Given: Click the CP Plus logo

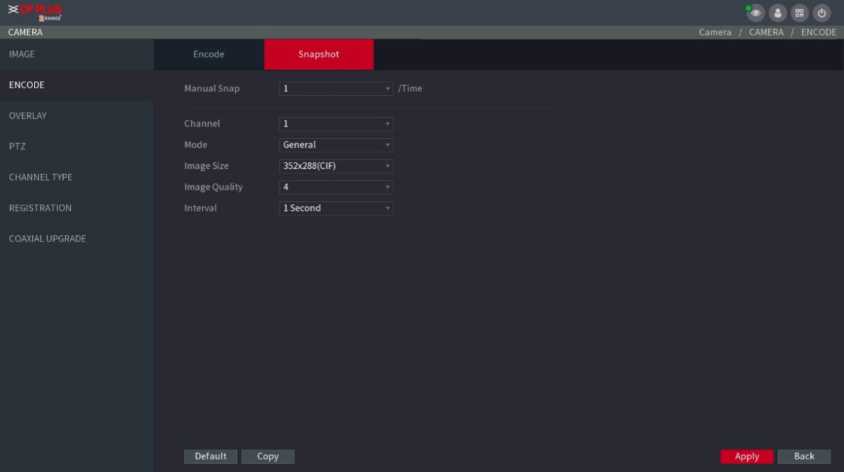Looking at the screenshot, I should (x=35, y=13).
